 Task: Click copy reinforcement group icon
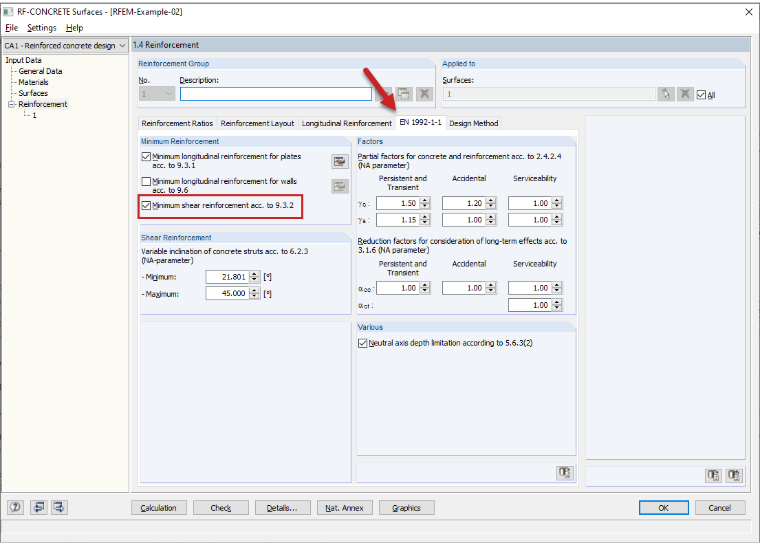[x=404, y=94]
